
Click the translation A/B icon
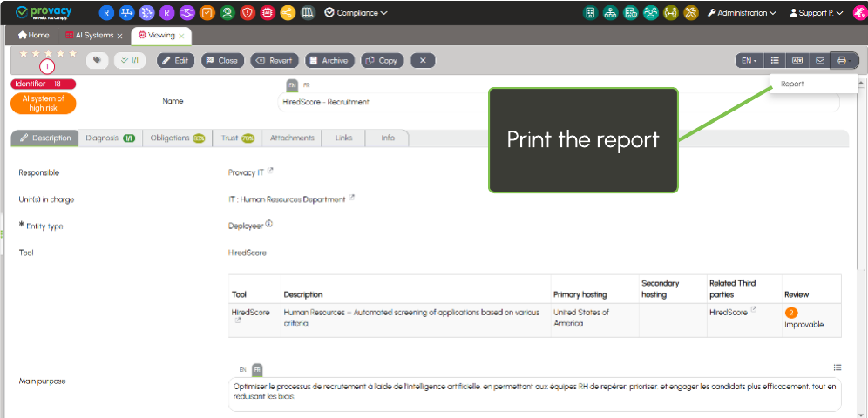coord(797,60)
